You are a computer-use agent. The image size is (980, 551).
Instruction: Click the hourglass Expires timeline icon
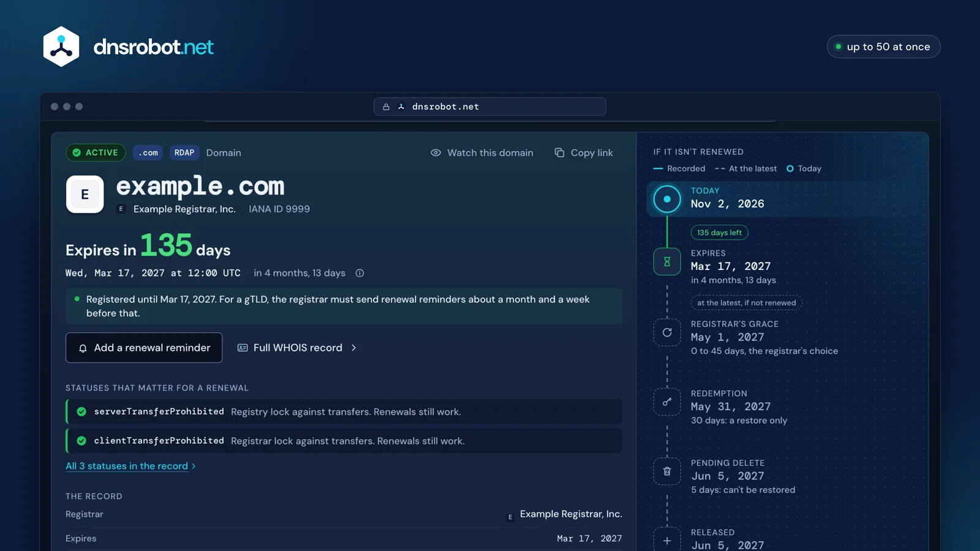pyautogui.click(x=667, y=261)
